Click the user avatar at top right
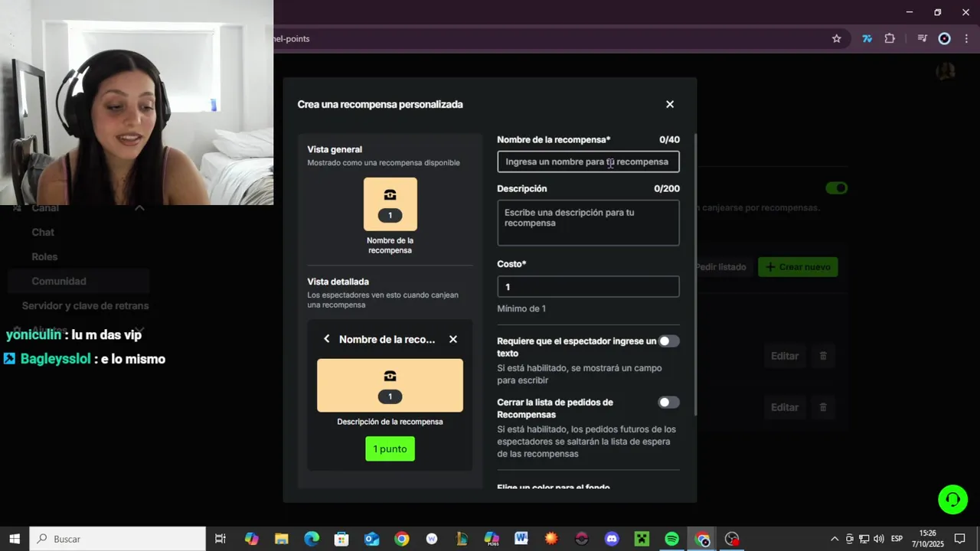This screenshot has height=551, width=980. click(x=946, y=71)
